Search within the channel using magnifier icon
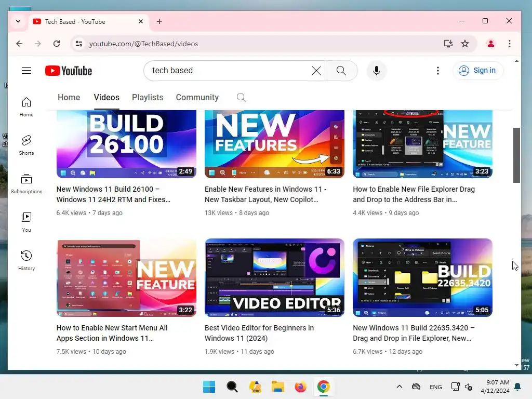Viewport: 532px width, 399px height. pos(241,98)
